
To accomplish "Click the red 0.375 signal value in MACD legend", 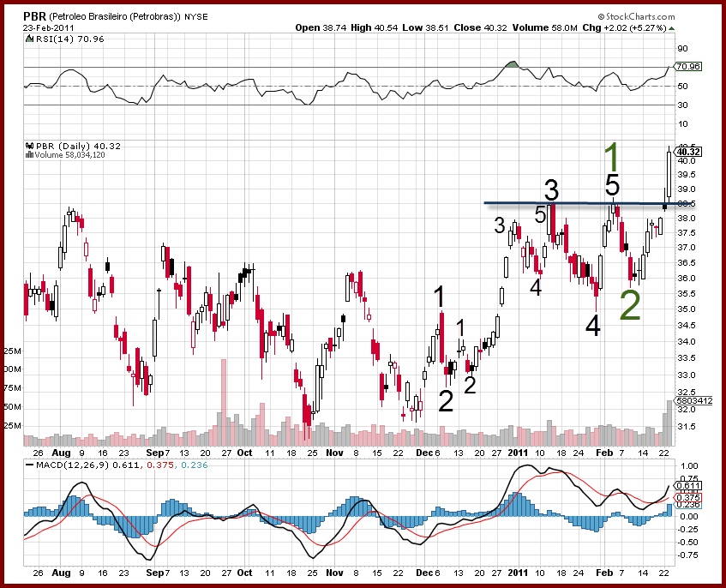I will pos(160,465).
